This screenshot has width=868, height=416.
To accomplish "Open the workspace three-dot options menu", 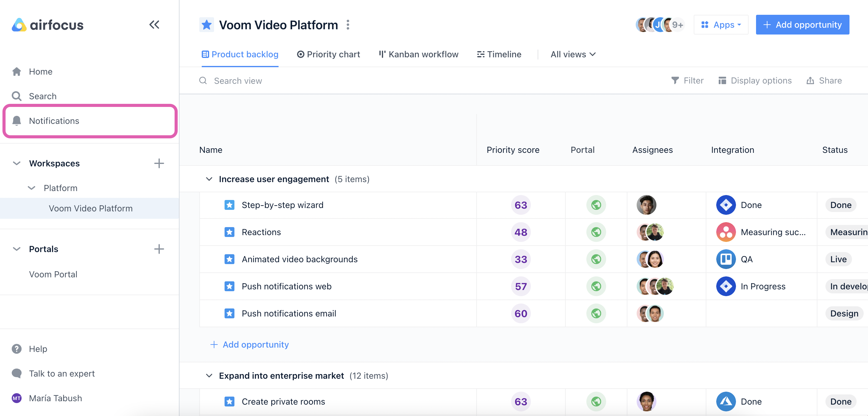I will (348, 25).
